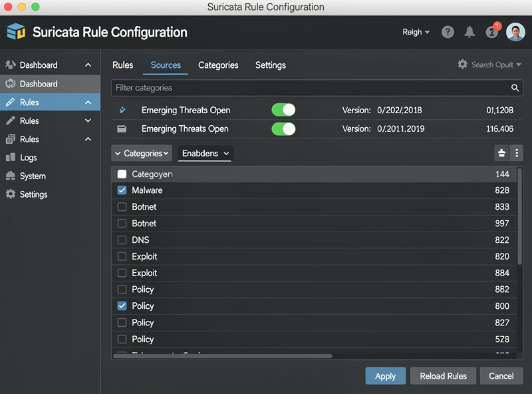Switch to the Rules tab

(x=123, y=65)
